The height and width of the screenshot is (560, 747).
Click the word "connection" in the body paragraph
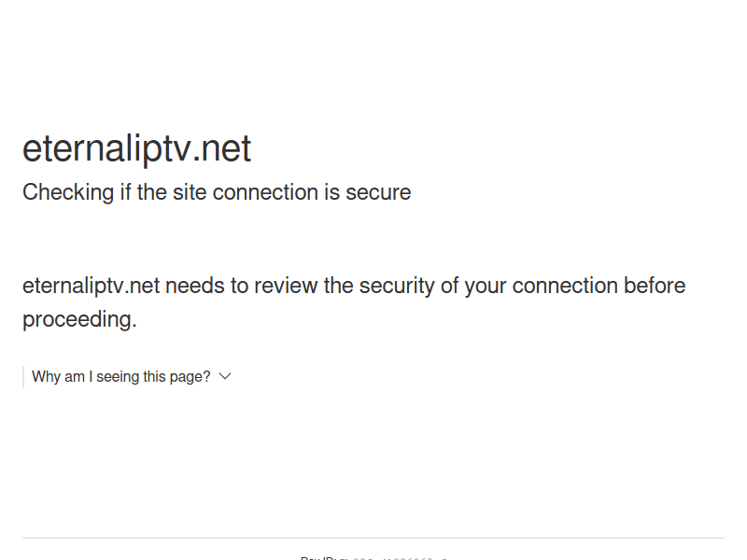point(567,286)
